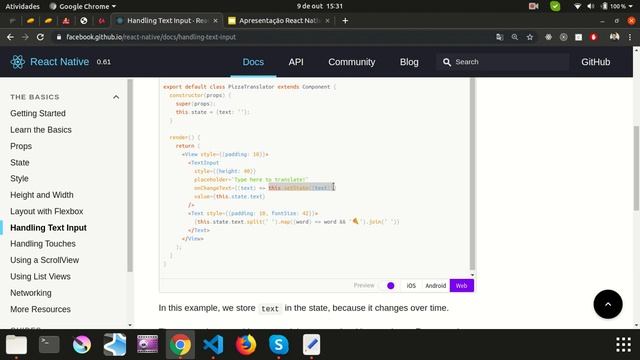The height and width of the screenshot is (360, 640).
Task: Open the GitHub link in the header
Action: (596, 62)
